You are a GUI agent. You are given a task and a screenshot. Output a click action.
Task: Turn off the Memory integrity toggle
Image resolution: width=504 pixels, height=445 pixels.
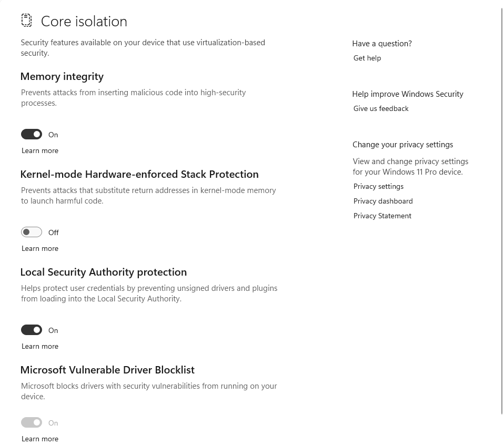[x=32, y=135]
